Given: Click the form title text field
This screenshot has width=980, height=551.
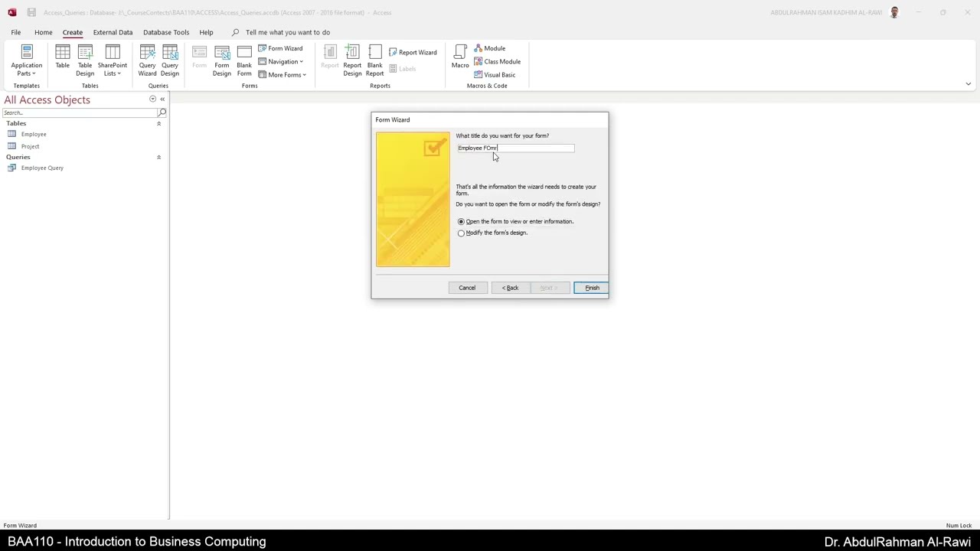Looking at the screenshot, I should 515,148.
